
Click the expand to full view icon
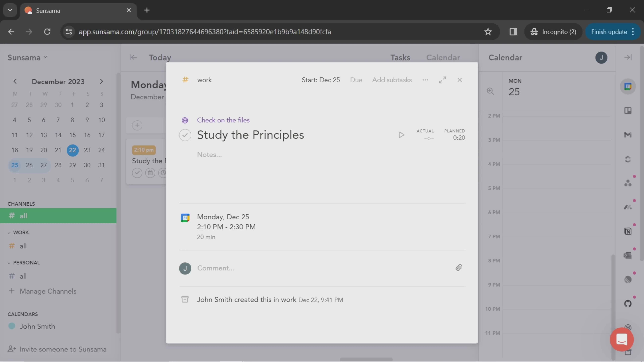coord(442,80)
